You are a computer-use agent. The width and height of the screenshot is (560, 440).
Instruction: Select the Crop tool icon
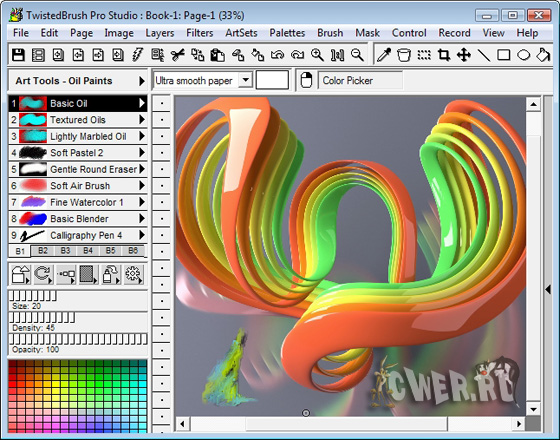(444, 55)
